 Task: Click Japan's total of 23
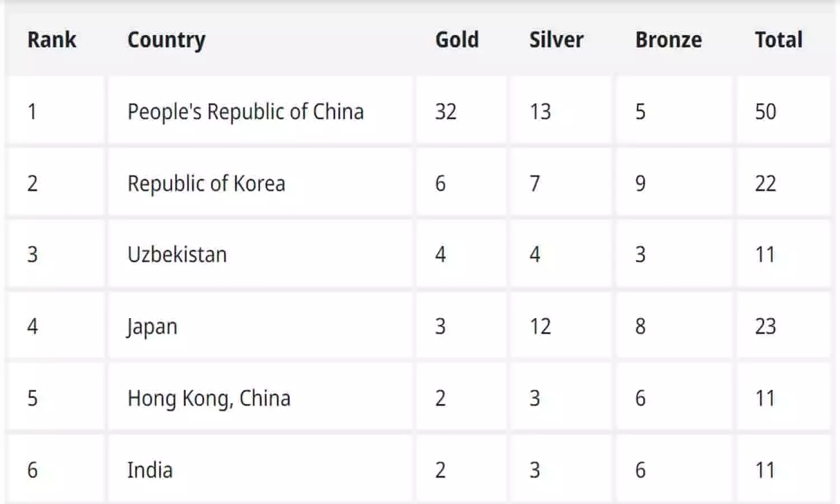point(766,326)
